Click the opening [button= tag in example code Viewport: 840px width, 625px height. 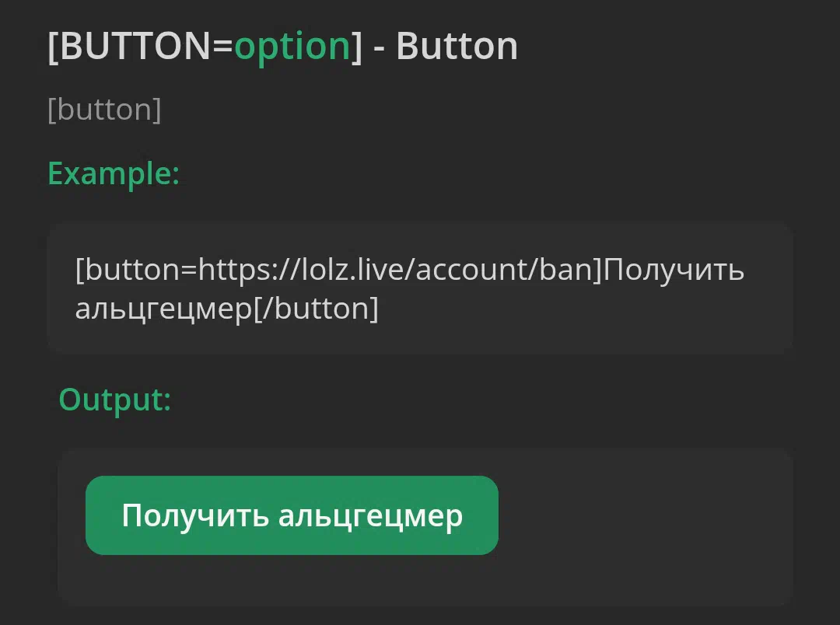click(137, 270)
